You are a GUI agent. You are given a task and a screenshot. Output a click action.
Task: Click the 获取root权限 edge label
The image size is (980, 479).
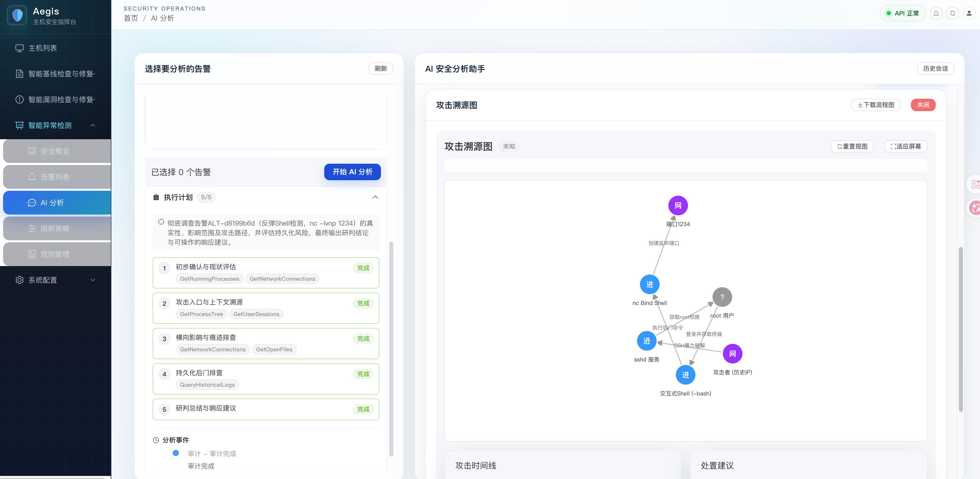coord(684,317)
